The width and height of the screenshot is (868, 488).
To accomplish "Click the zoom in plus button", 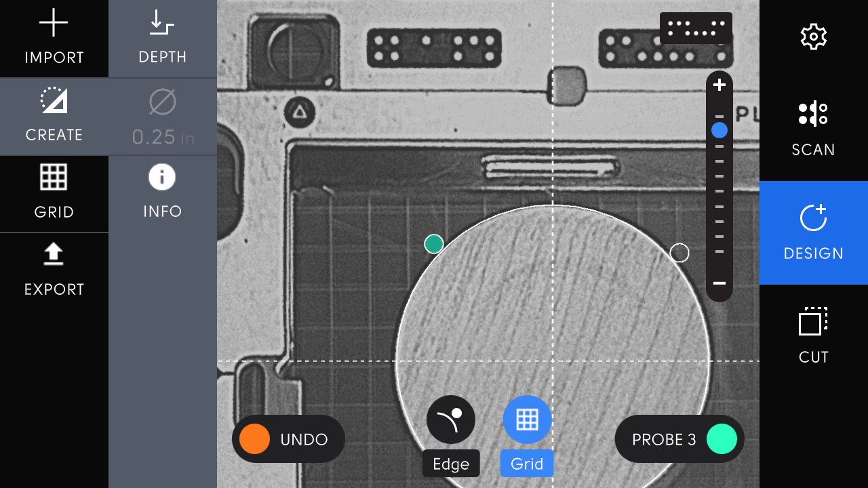I will [x=719, y=85].
